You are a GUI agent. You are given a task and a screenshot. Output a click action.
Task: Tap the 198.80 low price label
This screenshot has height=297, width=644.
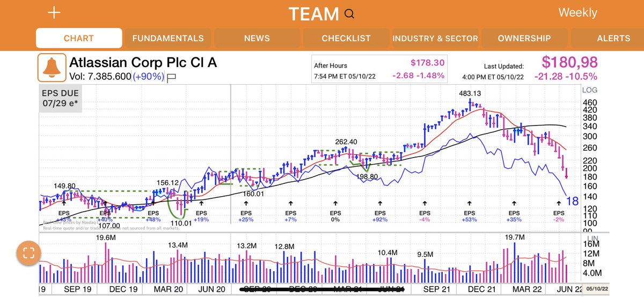coord(367,176)
